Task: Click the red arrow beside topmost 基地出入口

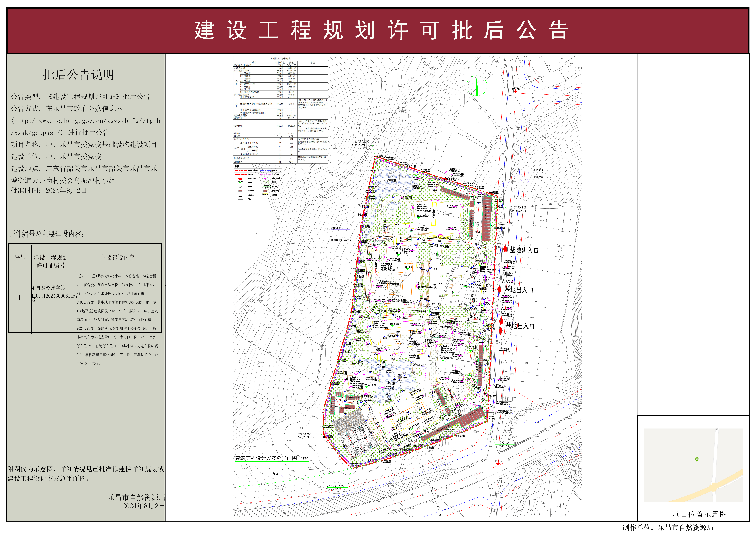Action: click(x=505, y=249)
